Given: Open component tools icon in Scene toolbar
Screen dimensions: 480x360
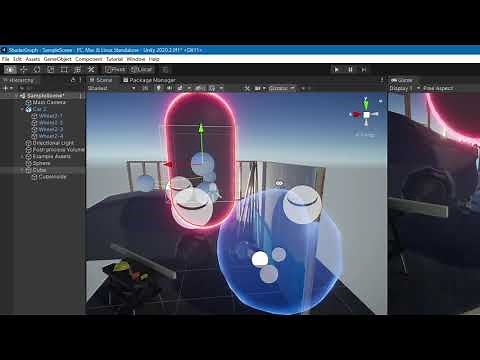Looking at the screenshot, I should click(x=247, y=88).
